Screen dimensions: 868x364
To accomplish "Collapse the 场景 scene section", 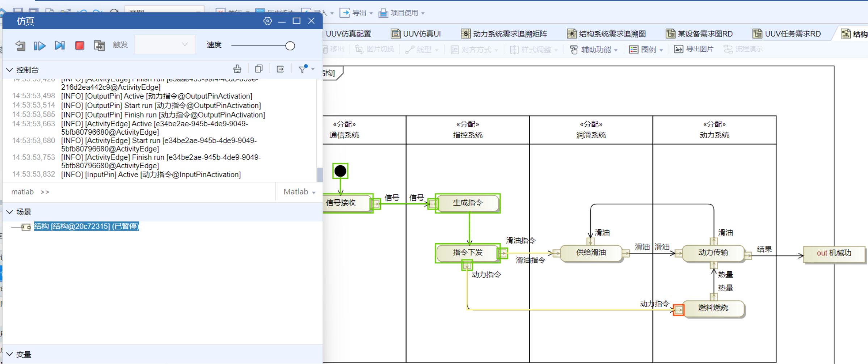I will (x=10, y=212).
